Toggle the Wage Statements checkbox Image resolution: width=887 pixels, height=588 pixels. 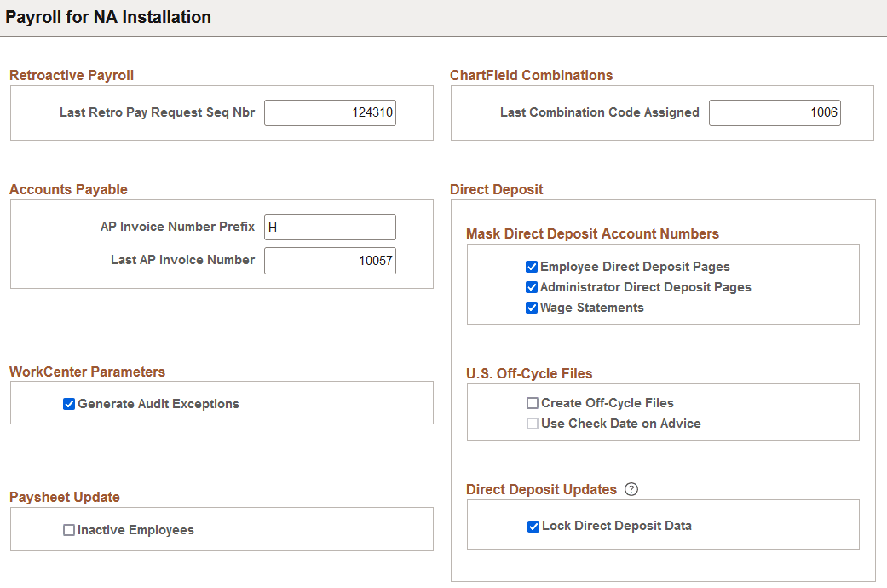tap(533, 308)
